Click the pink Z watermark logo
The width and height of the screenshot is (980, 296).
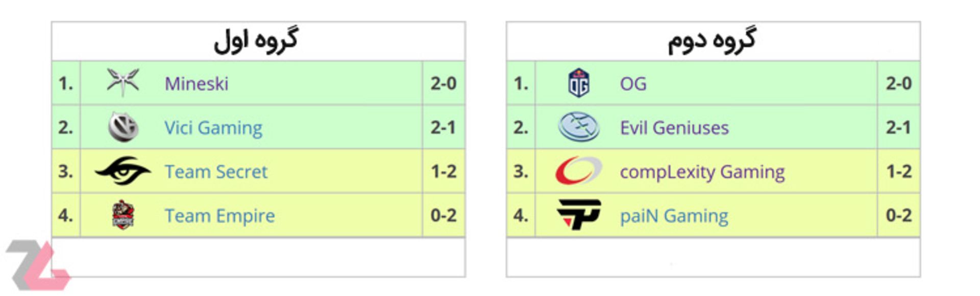pyautogui.click(x=38, y=266)
